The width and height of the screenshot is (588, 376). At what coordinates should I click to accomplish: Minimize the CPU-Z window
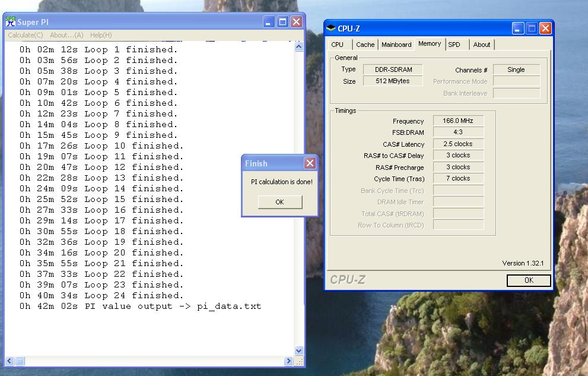tap(517, 28)
